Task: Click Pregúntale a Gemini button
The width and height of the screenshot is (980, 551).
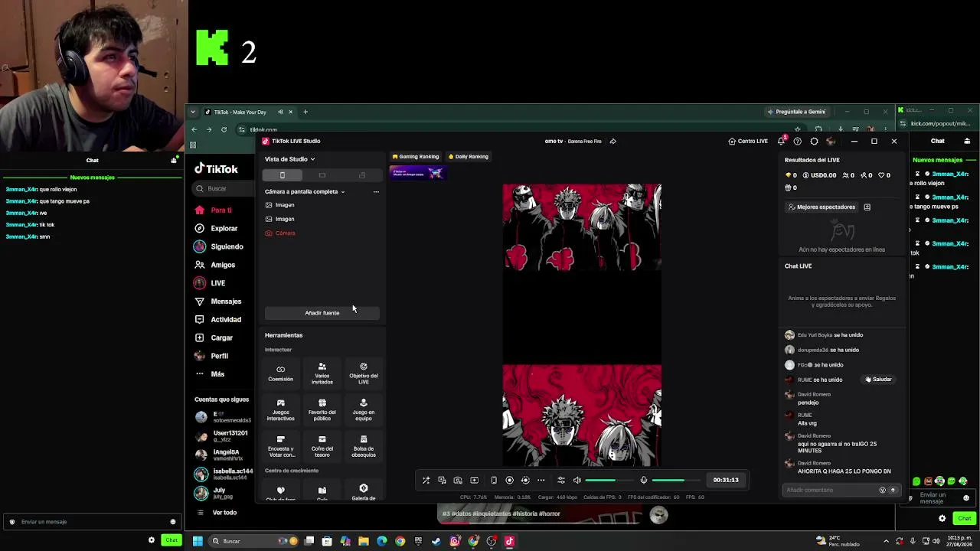Action: tap(796, 112)
